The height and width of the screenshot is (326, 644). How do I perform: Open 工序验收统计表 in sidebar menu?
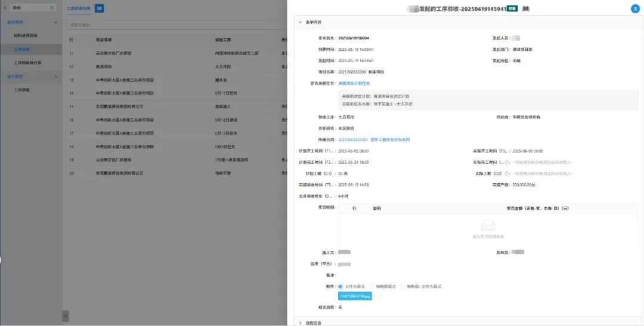pyautogui.click(x=27, y=63)
